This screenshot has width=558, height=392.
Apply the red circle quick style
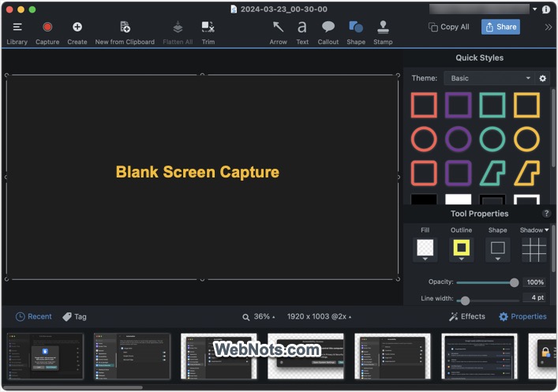coord(424,139)
